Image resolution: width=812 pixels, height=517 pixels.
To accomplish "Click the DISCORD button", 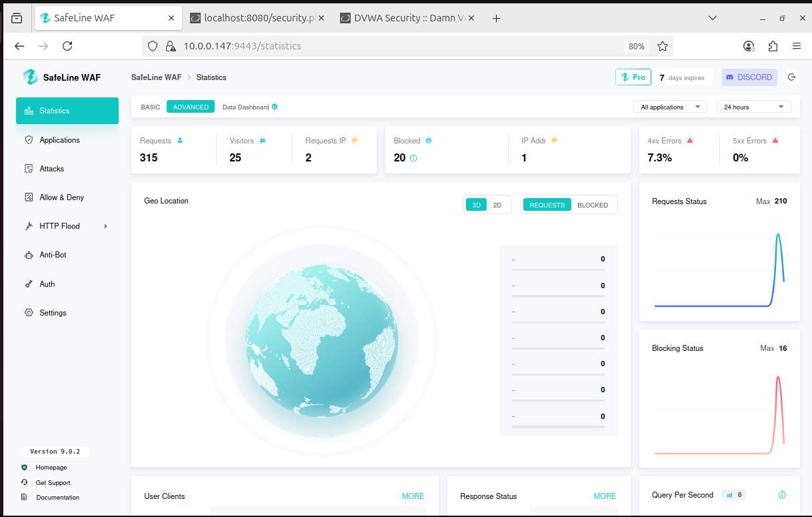I will coord(749,77).
